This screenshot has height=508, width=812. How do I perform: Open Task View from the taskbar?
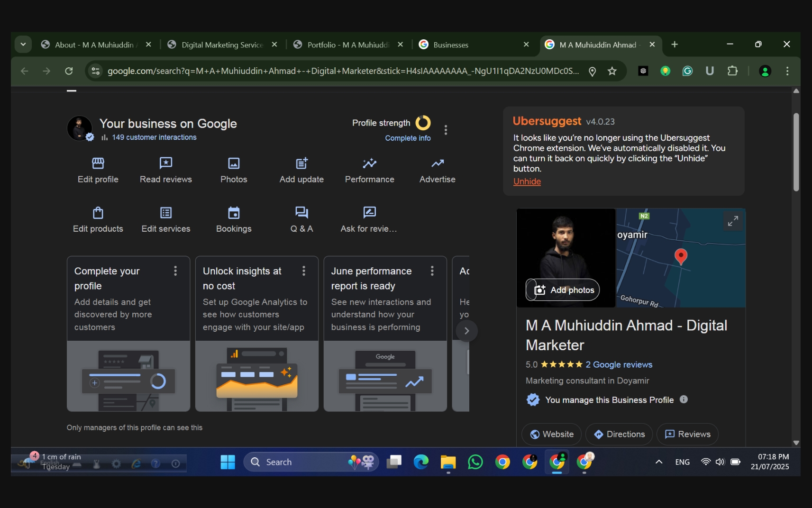[x=394, y=462]
